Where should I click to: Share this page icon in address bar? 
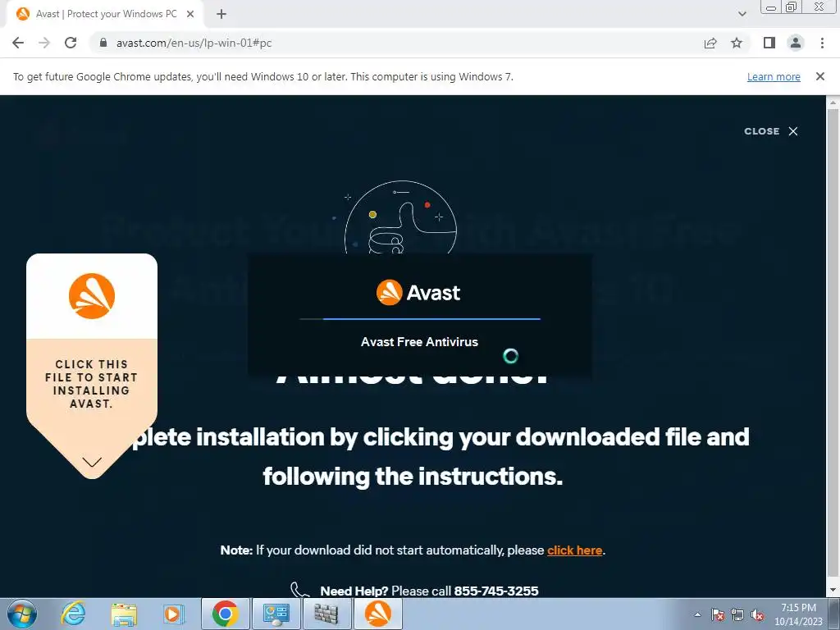click(710, 43)
